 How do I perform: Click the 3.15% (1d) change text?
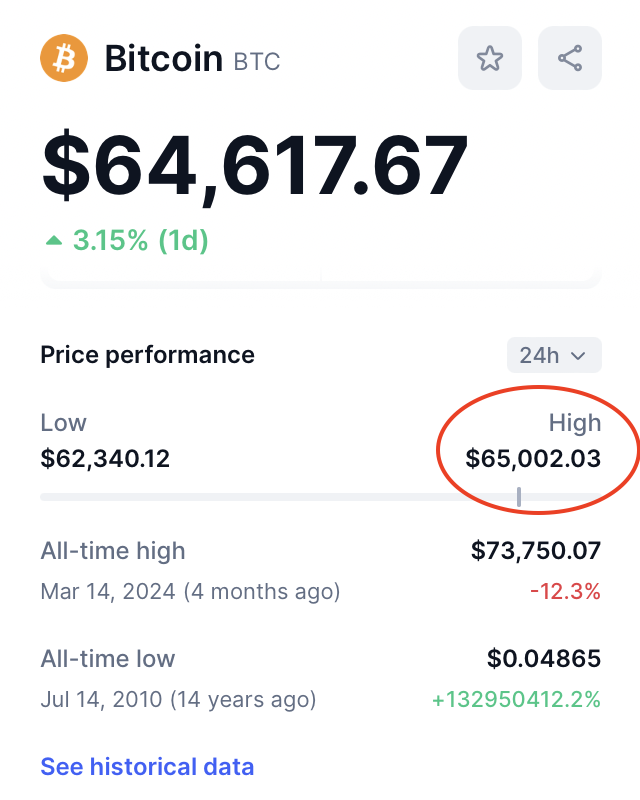(140, 241)
